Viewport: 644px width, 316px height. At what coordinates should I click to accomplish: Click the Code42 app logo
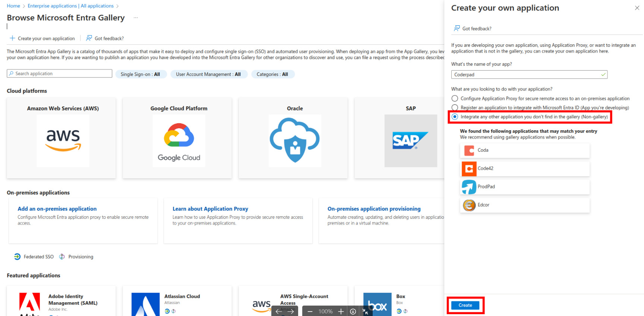click(x=469, y=169)
